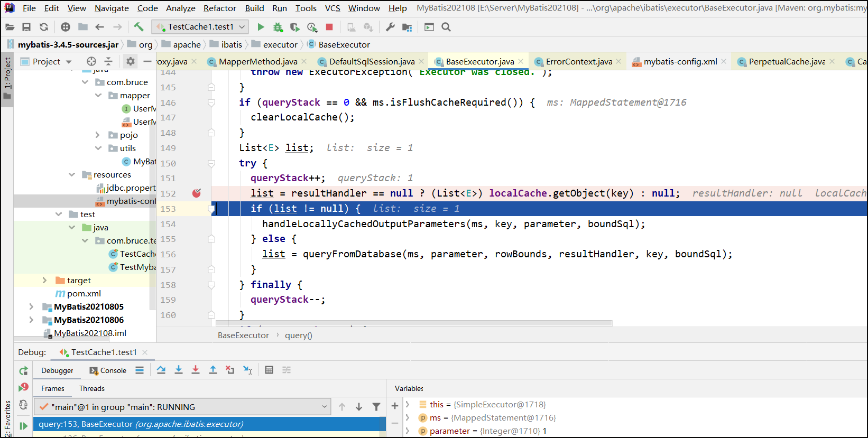Viewport: 868px width, 438px height.
Task: Click the editor horizontal scrollbar
Action: (414, 323)
